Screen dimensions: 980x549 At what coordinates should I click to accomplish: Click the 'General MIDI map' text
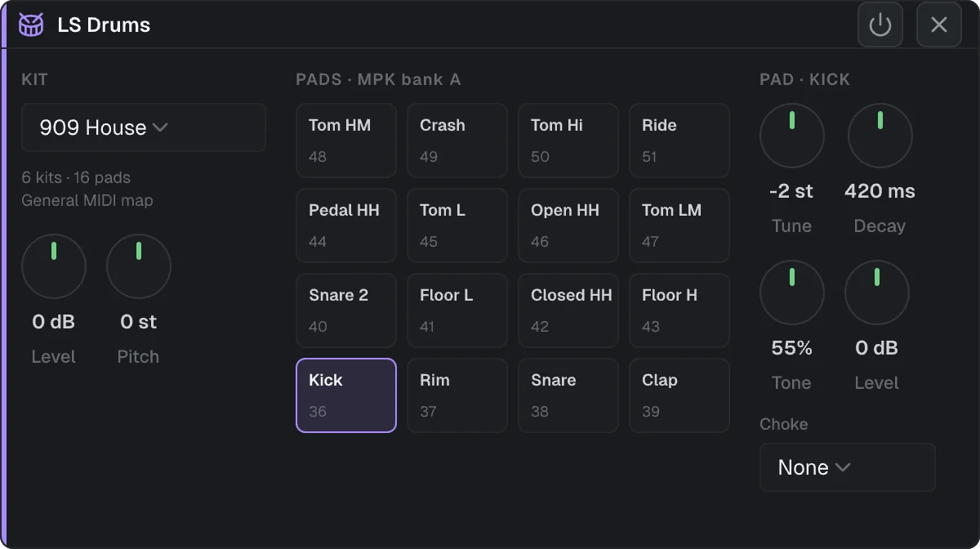tap(87, 200)
